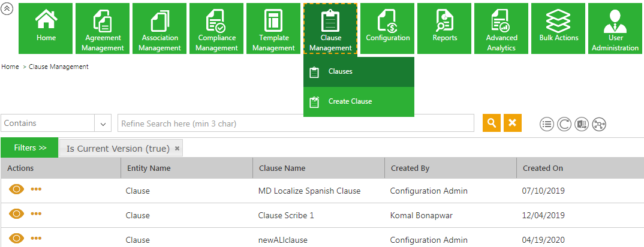Image resolution: width=644 pixels, height=247 pixels.
Task: Select Clauses from the submenu
Action: (340, 71)
